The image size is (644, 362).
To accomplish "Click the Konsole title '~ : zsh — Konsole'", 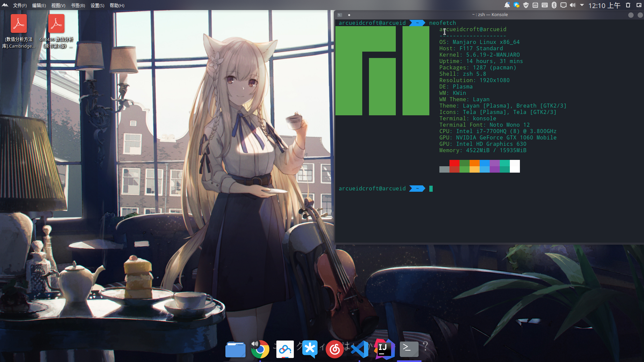I will (490, 15).
